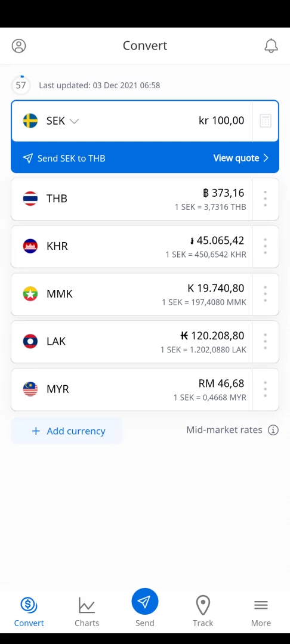Open the More menu tab

[261, 612]
